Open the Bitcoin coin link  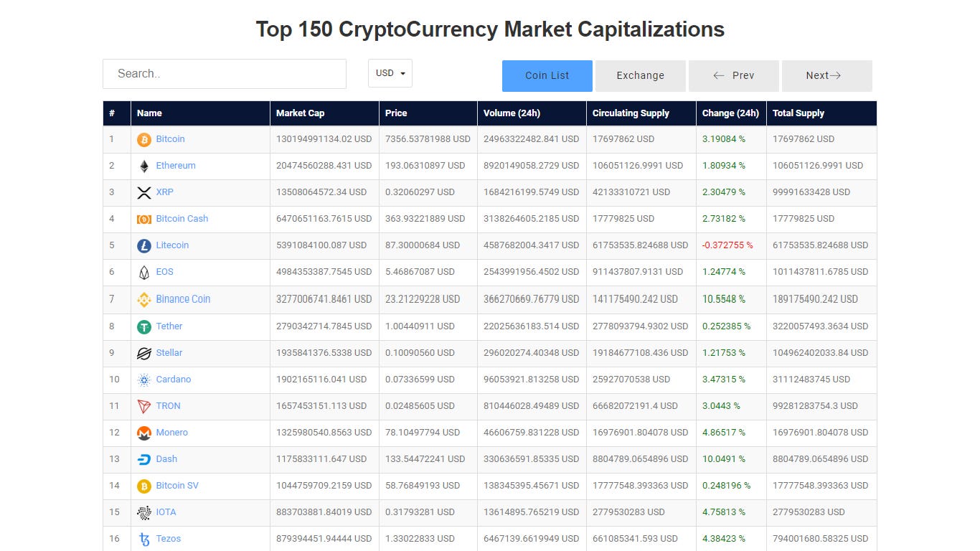click(x=170, y=139)
